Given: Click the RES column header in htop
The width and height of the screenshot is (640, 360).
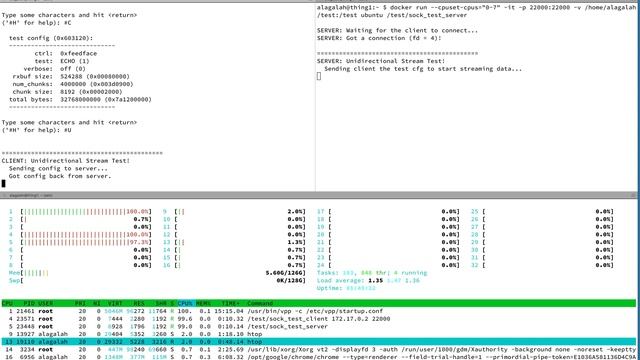Looking at the screenshot, I should 139,303.
